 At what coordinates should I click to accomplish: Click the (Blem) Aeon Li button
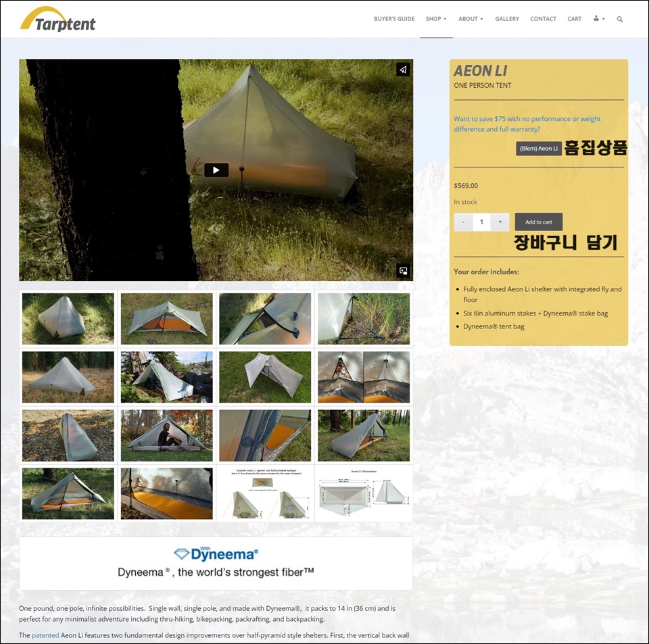(539, 149)
